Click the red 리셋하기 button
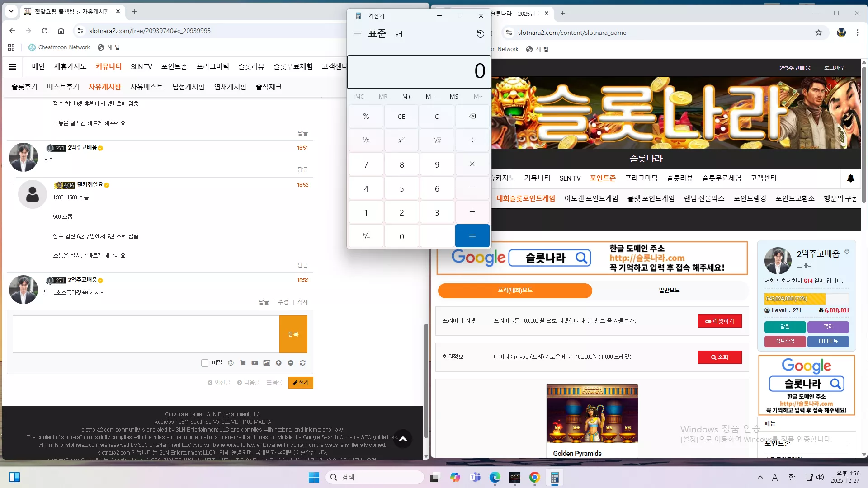The width and height of the screenshot is (868, 488). 720,321
